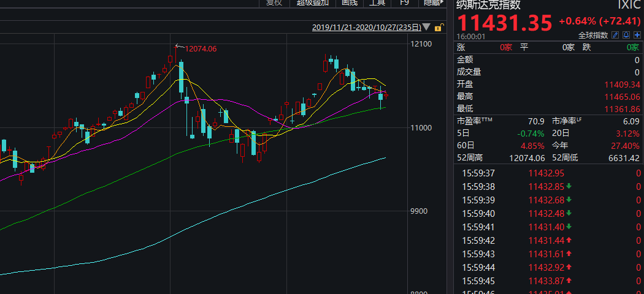Click the 5日 value -0.74%

531,134
